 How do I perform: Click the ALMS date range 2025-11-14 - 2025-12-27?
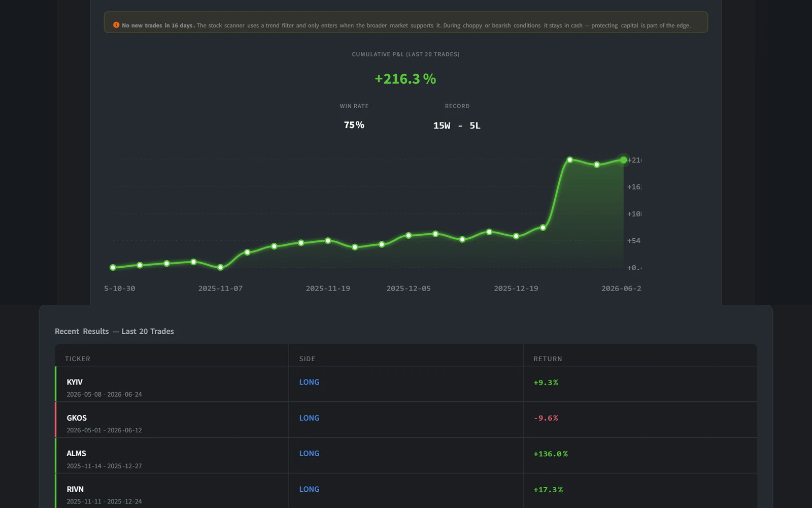click(x=104, y=466)
